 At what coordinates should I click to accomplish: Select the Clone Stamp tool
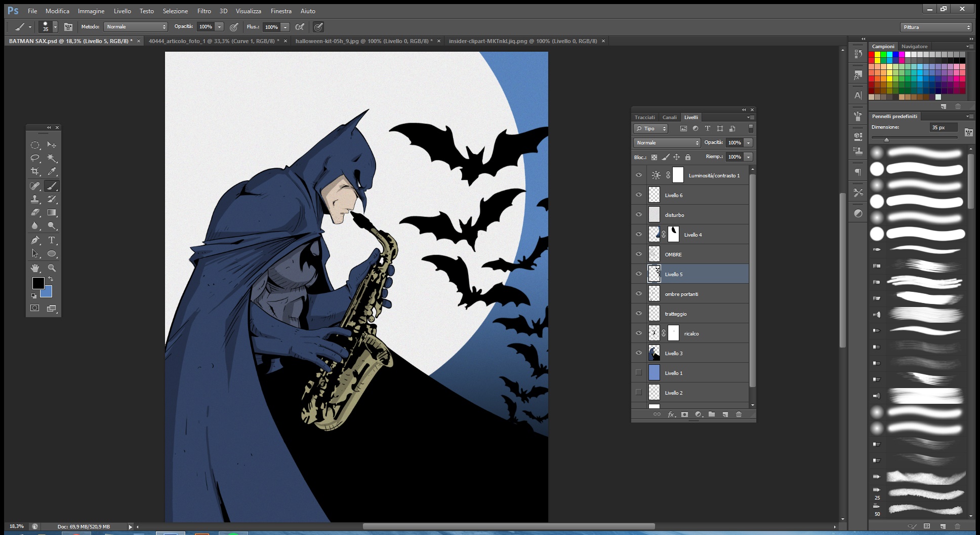(x=35, y=199)
